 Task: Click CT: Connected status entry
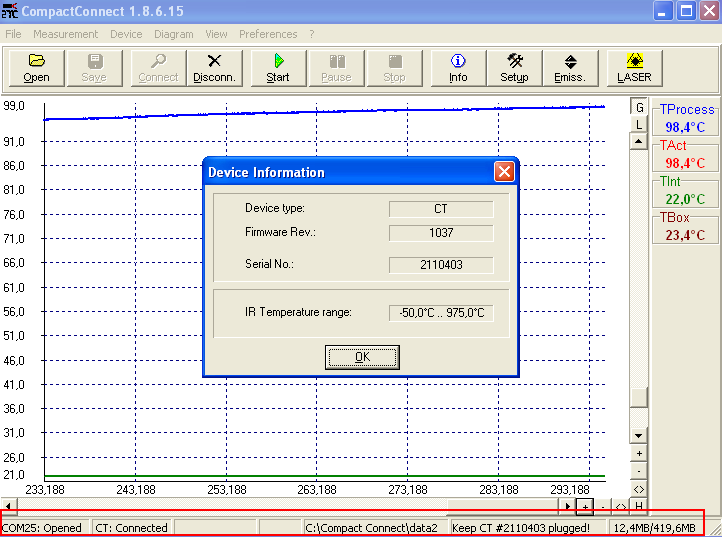[x=132, y=528]
